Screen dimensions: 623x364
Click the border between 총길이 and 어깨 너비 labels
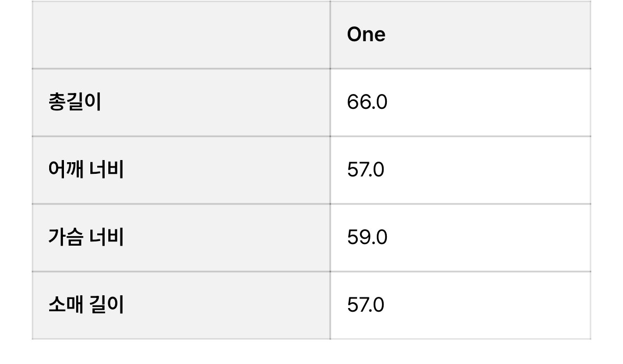point(181,136)
